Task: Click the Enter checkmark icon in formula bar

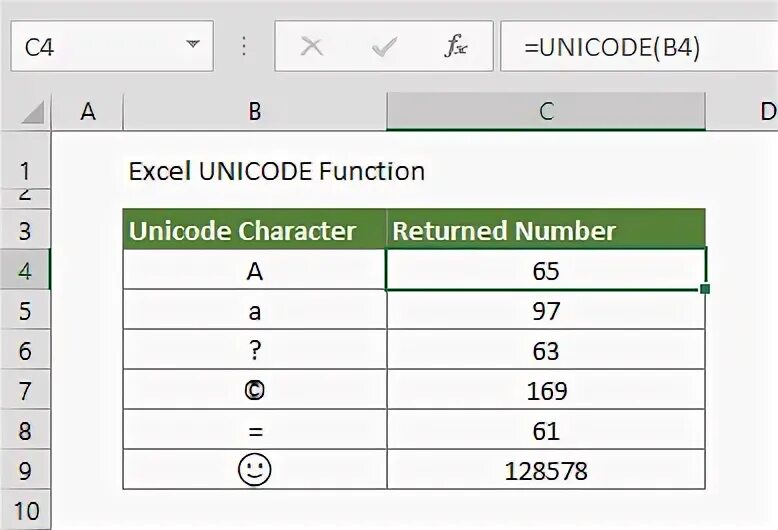Action: 384,47
